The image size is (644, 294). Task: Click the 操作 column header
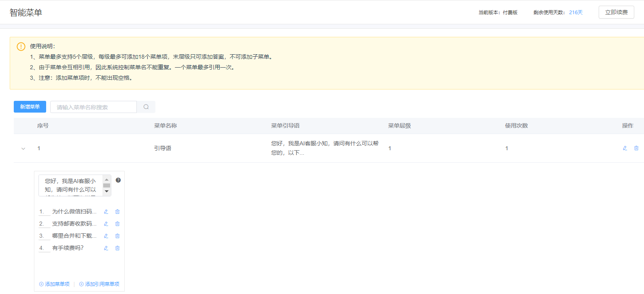click(628, 126)
